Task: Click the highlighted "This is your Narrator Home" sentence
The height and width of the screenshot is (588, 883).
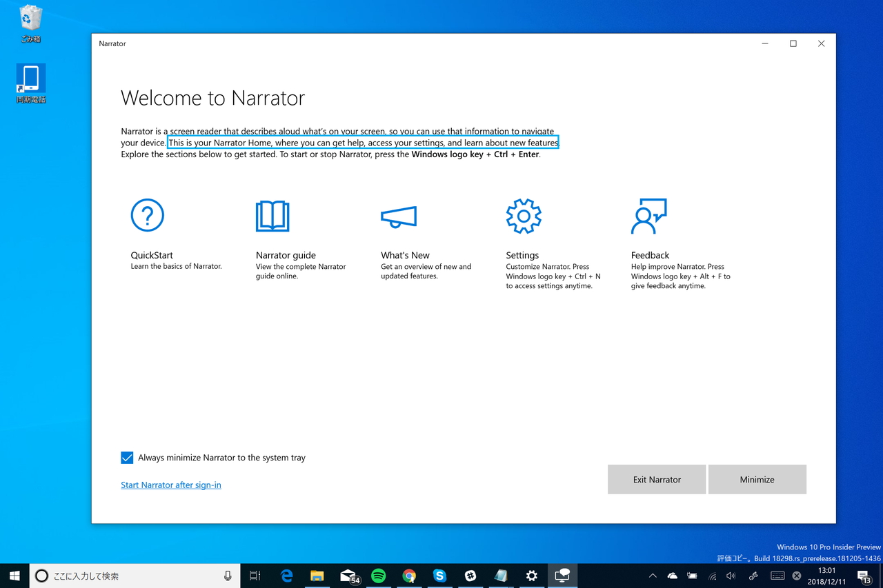Action: pos(363,143)
